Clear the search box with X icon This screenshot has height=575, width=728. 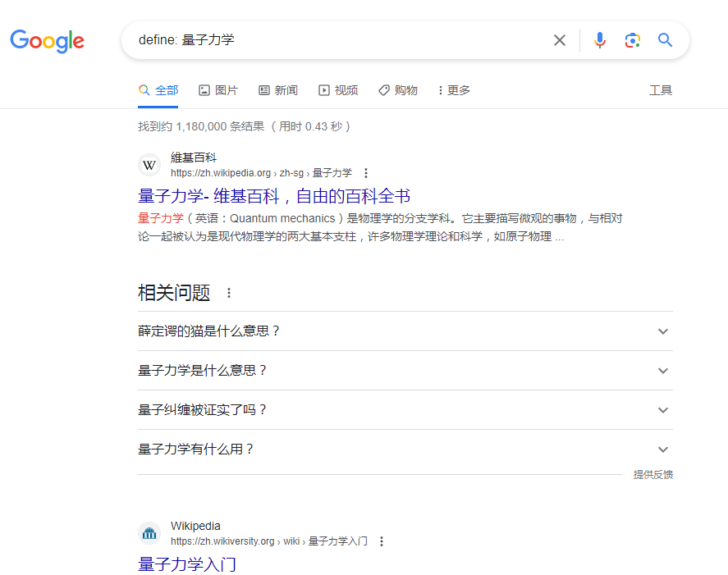coord(560,40)
